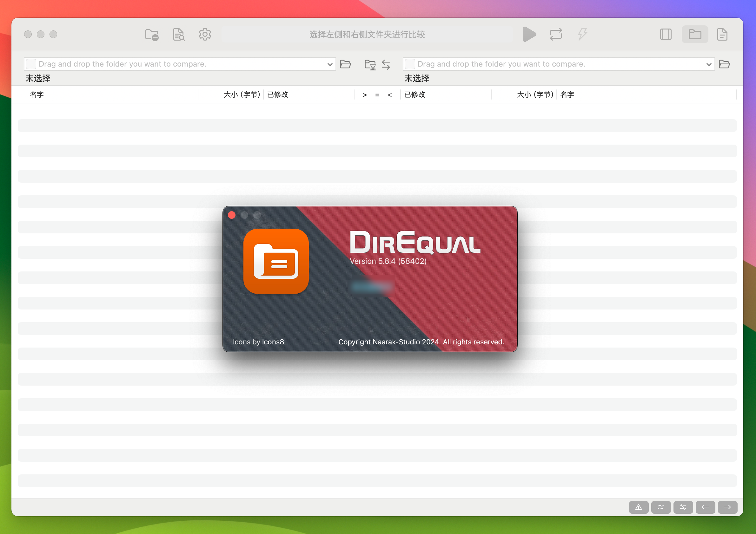The image size is (756, 534).
Task: Click the right folder path input field
Action: coord(559,64)
